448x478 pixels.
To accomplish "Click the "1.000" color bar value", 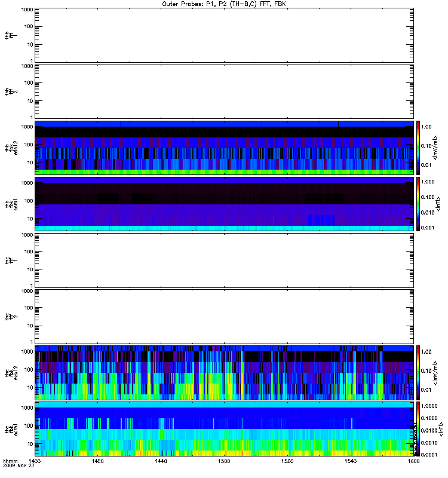I will [x=428, y=182].
